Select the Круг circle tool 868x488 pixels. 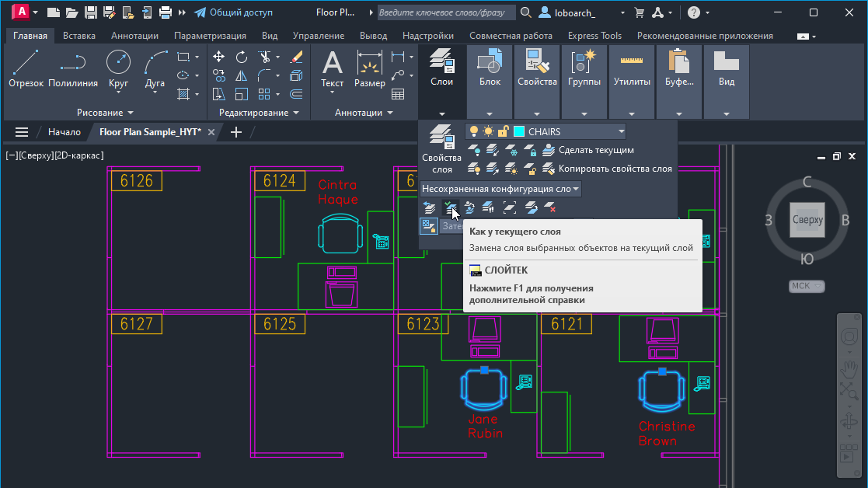click(118, 68)
